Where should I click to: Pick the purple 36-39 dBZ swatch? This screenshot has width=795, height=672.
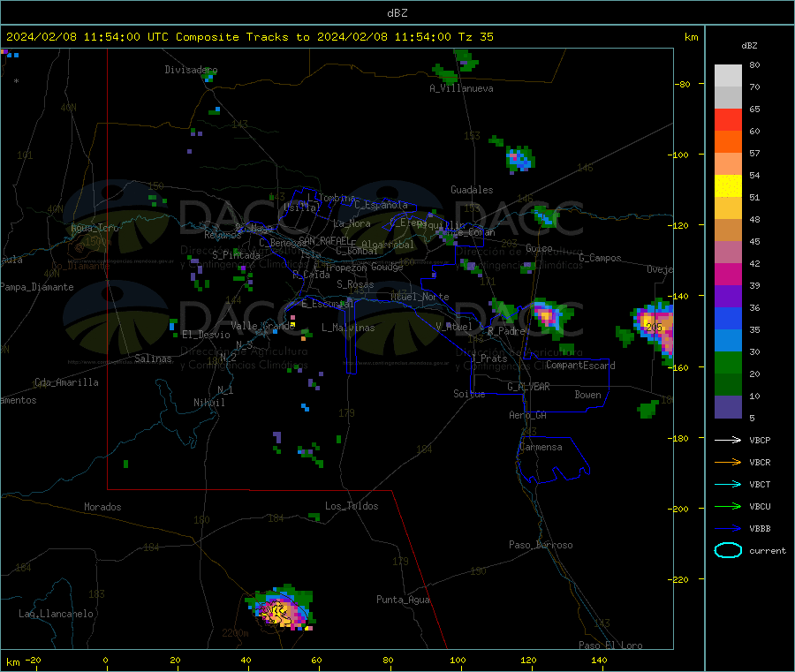(728, 297)
